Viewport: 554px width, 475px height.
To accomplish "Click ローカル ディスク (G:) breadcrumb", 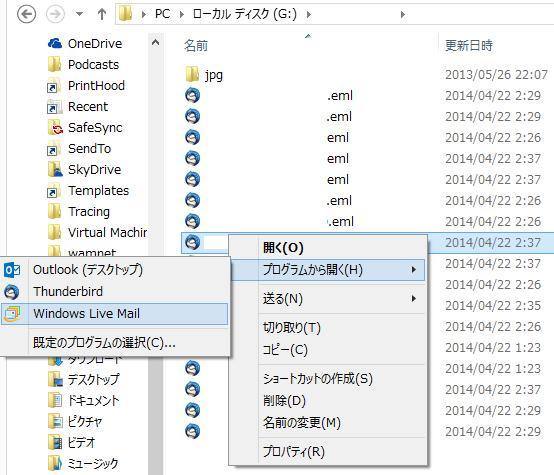I will point(244,14).
